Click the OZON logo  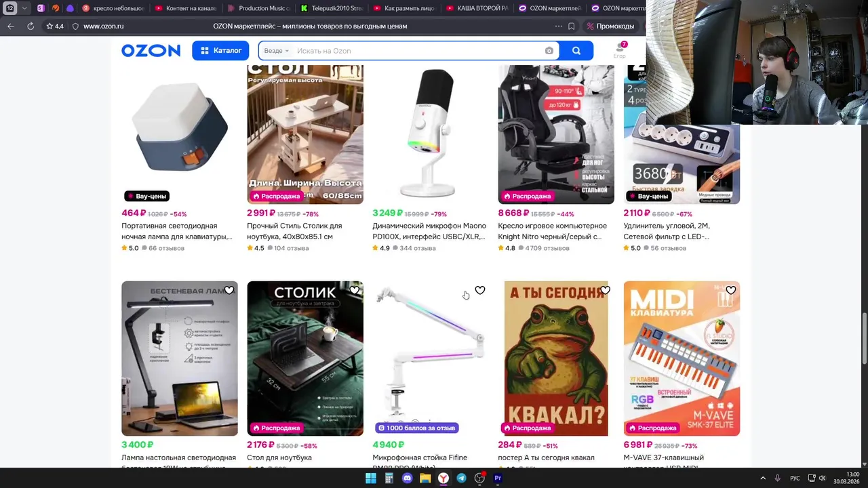[x=151, y=51]
